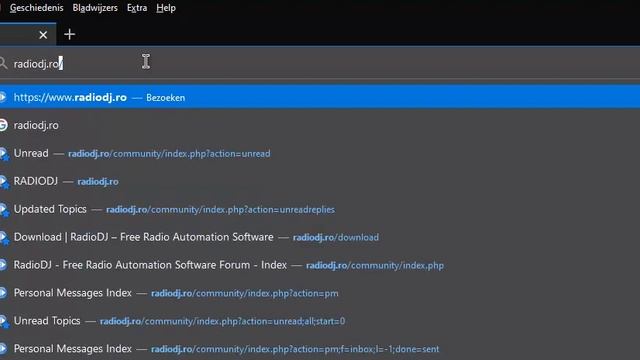Open the Updated Topics suggestion
This screenshot has width=640, height=360.
click(320, 209)
